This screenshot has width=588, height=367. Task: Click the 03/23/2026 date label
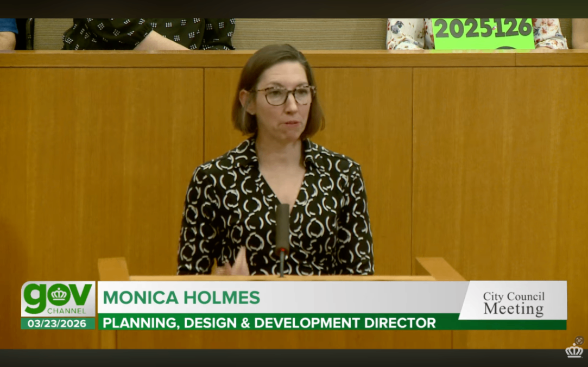point(58,324)
